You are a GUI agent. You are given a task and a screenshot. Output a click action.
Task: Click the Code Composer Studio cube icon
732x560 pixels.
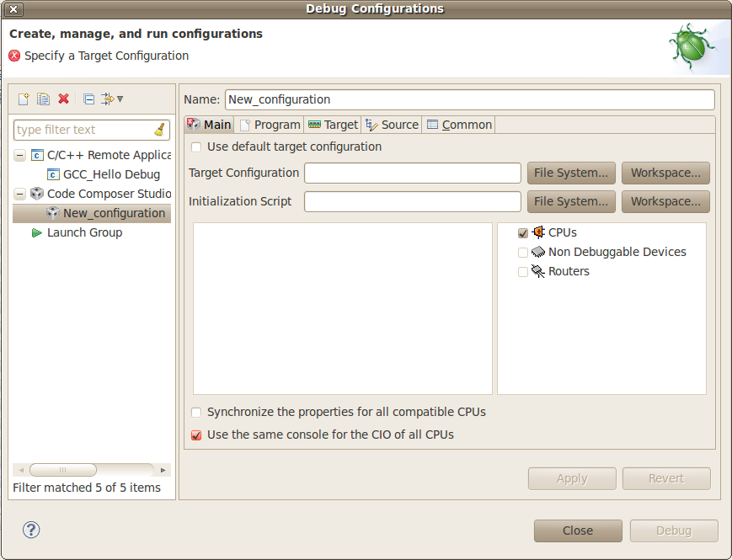37,193
